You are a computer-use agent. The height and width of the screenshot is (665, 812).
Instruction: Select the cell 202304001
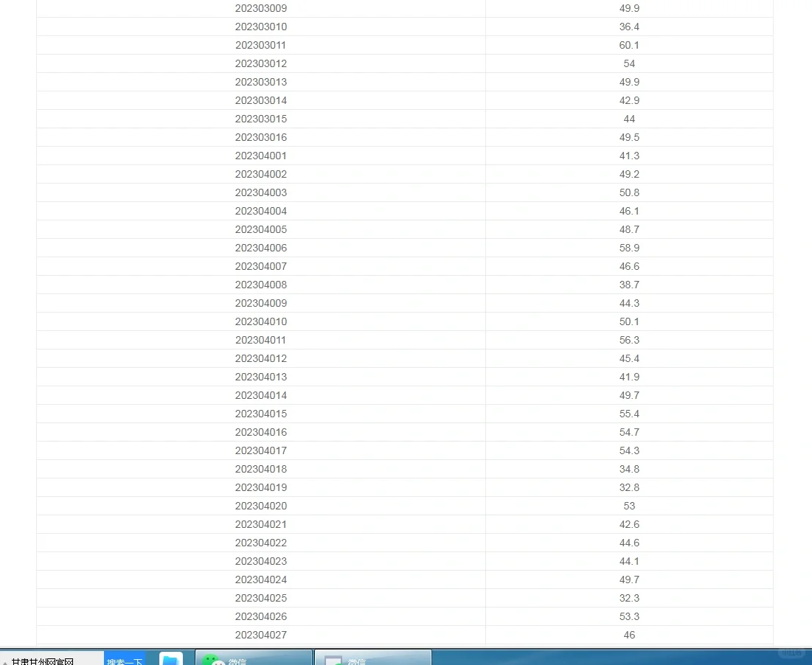click(x=261, y=156)
